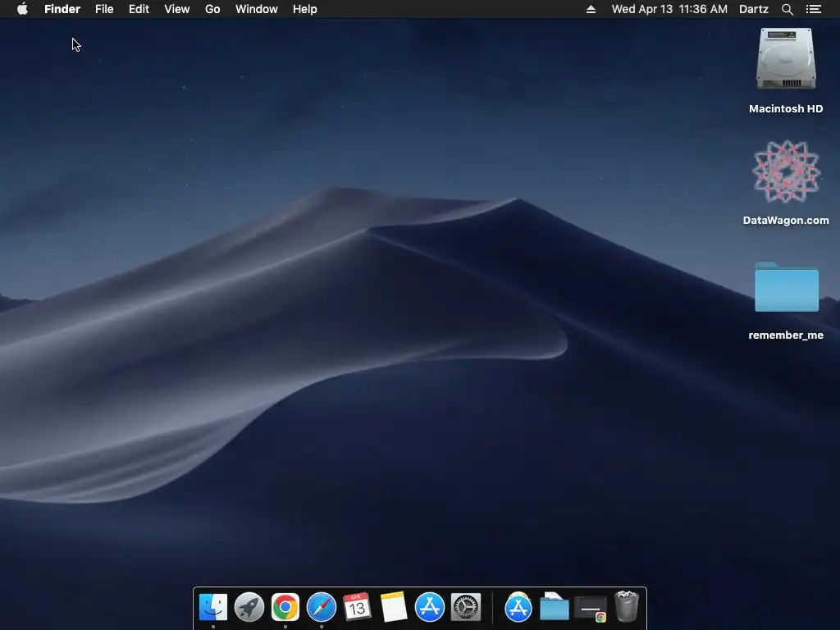Screen dimensions: 840x630
Task: Launch Launchpad rocket icon in Dock
Action: tap(249, 607)
